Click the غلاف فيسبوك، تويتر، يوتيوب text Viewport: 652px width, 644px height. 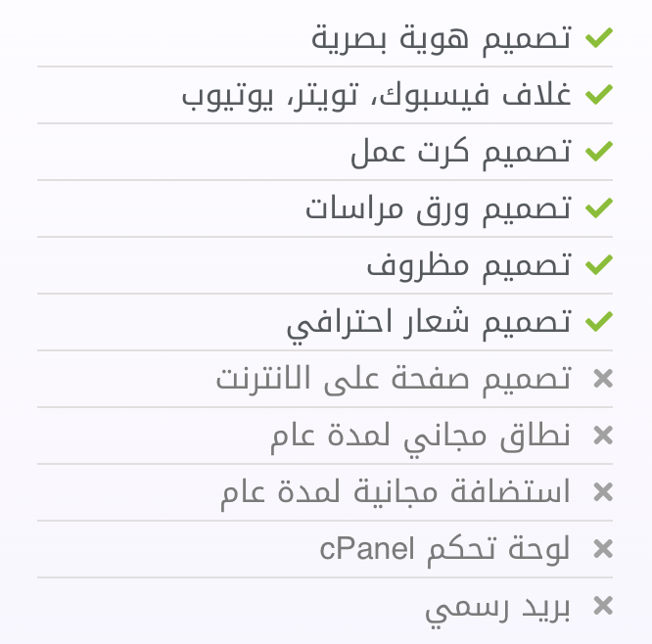(377, 95)
